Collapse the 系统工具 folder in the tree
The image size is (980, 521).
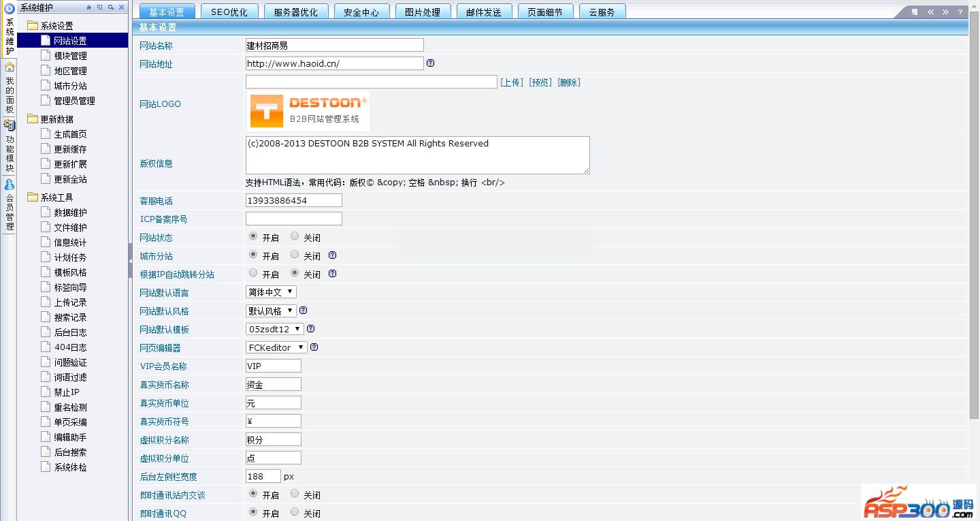[x=32, y=197]
